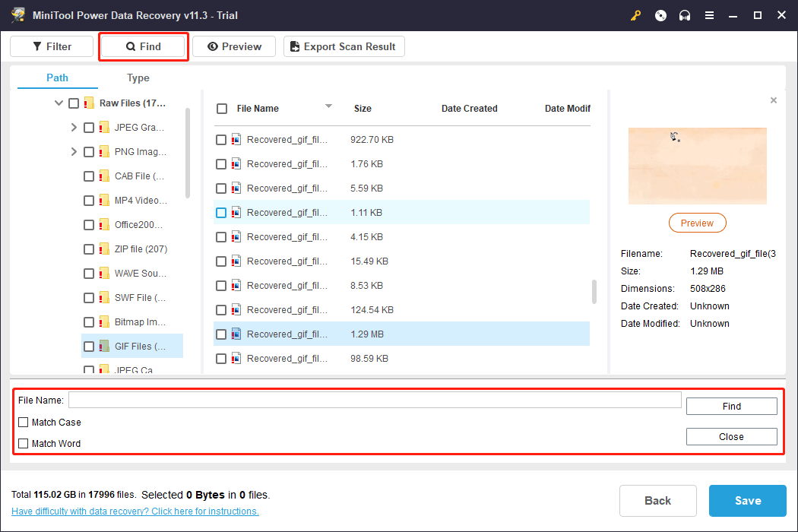Click gif file icon for 1.76 KB row
Viewport: 798px width, 532px height.
(236, 164)
